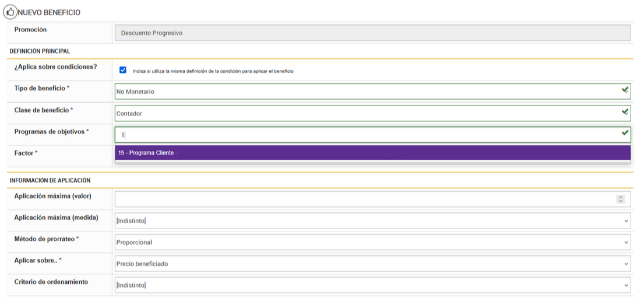The width and height of the screenshot is (644, 306).
Task: Click the green checkmark in Tipo de beneficio
Action: 625,90
